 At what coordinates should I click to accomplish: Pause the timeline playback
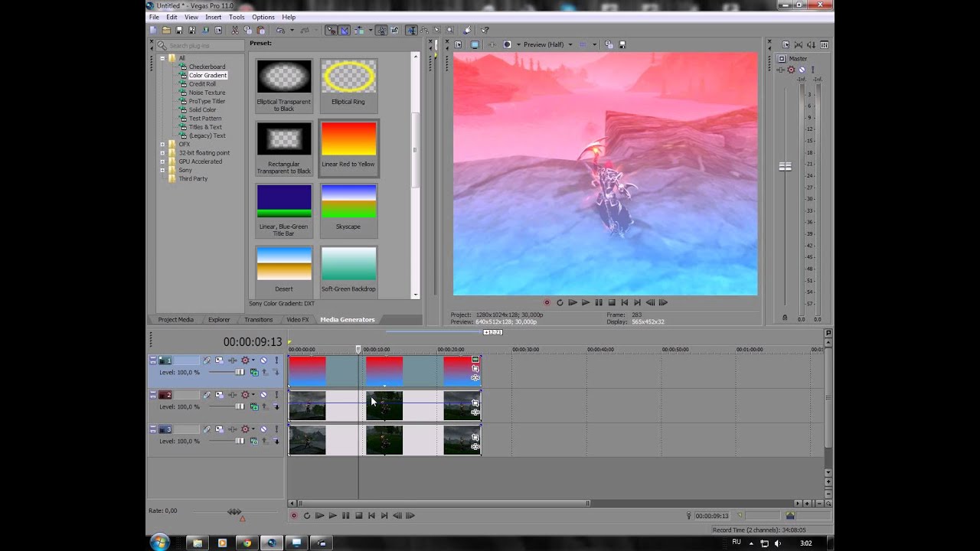[345, 516]
